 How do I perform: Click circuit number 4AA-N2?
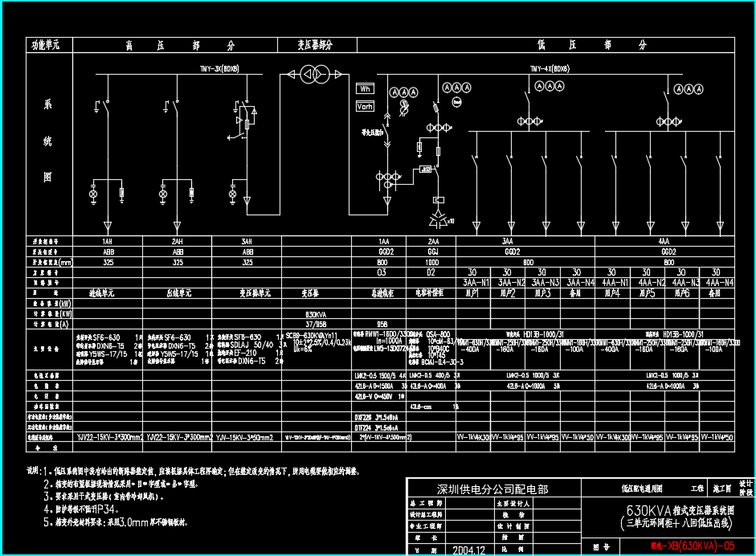pos(652,283)
